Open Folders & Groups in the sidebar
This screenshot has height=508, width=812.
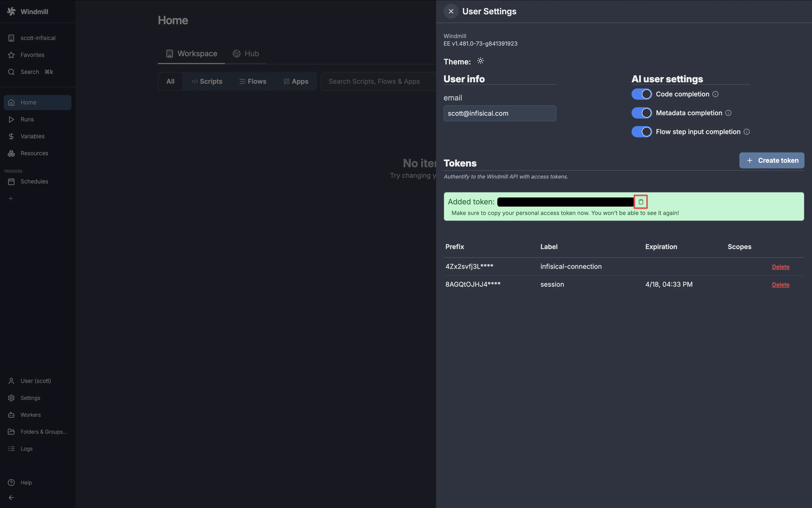point(38,432)
